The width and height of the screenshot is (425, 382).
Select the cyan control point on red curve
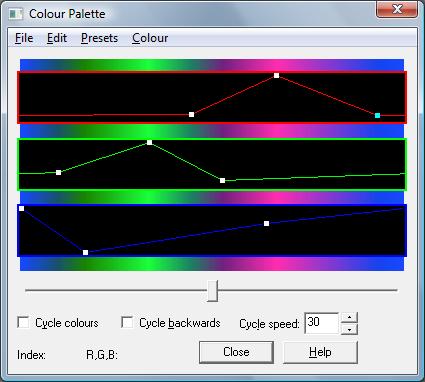tap(377, 115)
